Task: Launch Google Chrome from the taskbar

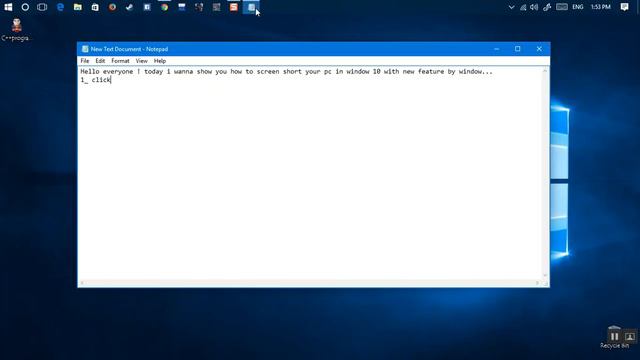Action: pyautogui.click(x=164, y=7)
